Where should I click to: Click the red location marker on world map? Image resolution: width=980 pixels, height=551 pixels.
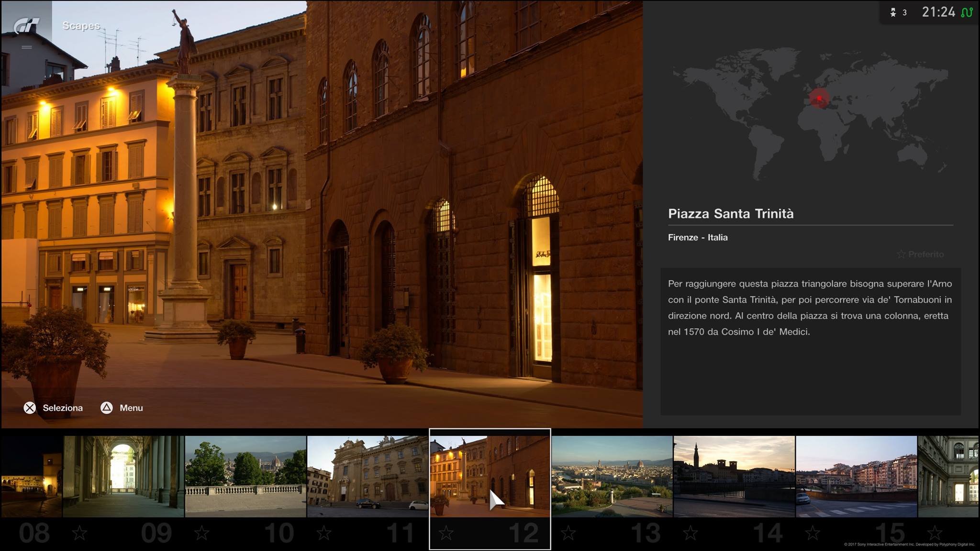(819, 99)
